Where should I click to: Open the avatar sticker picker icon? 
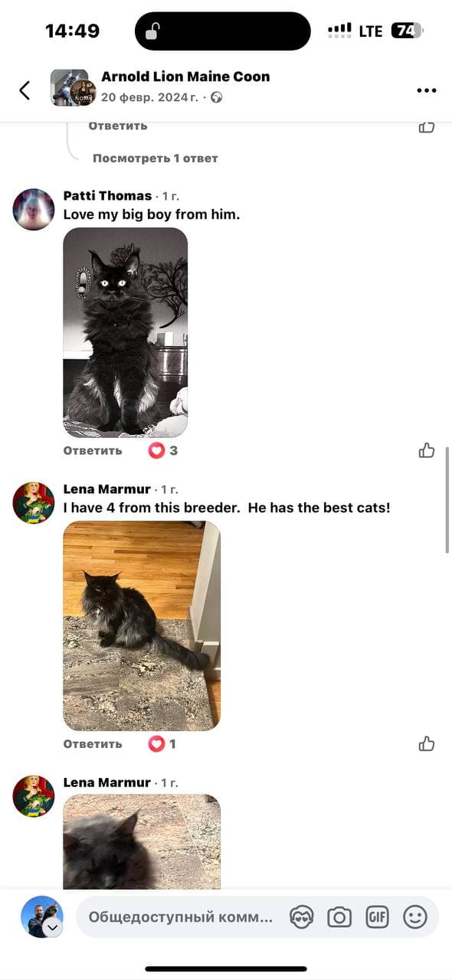point(302,916)
